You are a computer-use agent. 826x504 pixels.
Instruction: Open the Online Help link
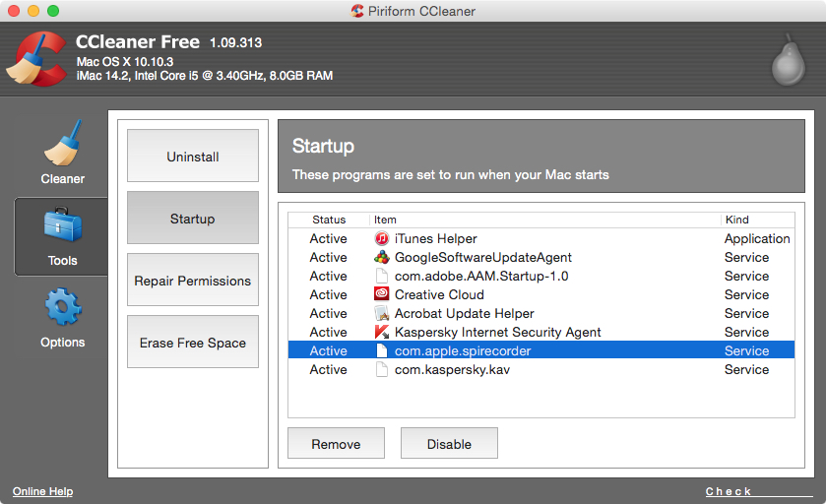pyautogui.click(x=42, y=491)
